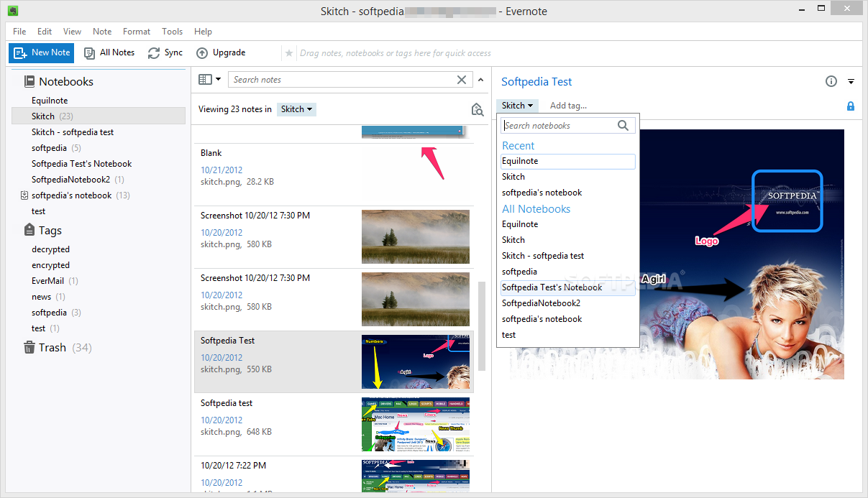Open the Trash icon in sidebar

pyautogui.click(x=29, y=348)
